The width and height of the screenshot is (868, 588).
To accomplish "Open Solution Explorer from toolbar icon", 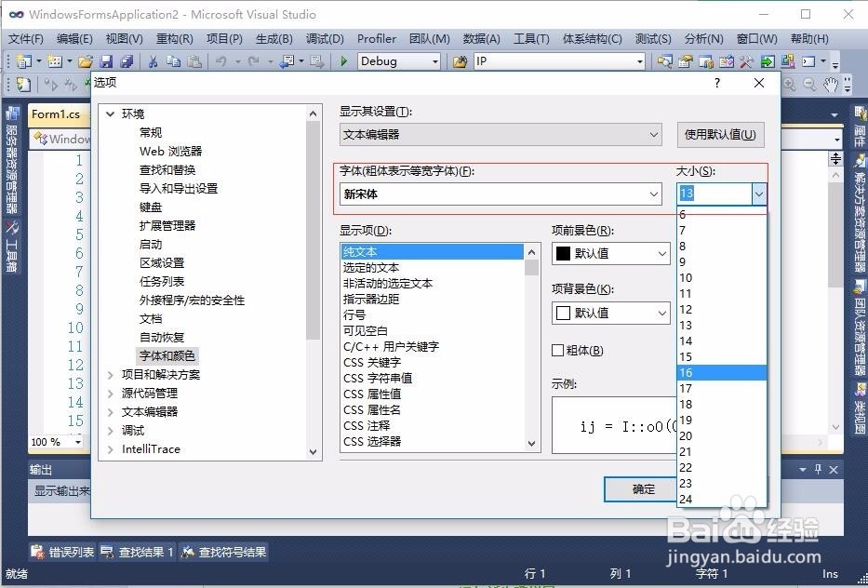I will tap(665, 61).
